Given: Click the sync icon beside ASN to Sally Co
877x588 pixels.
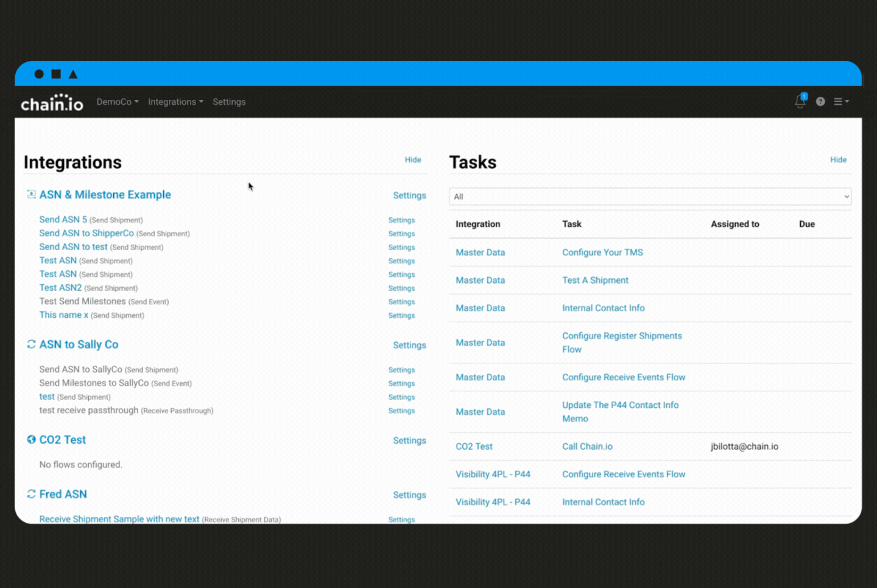Looking at the screenshot, I should coord(31,345).
